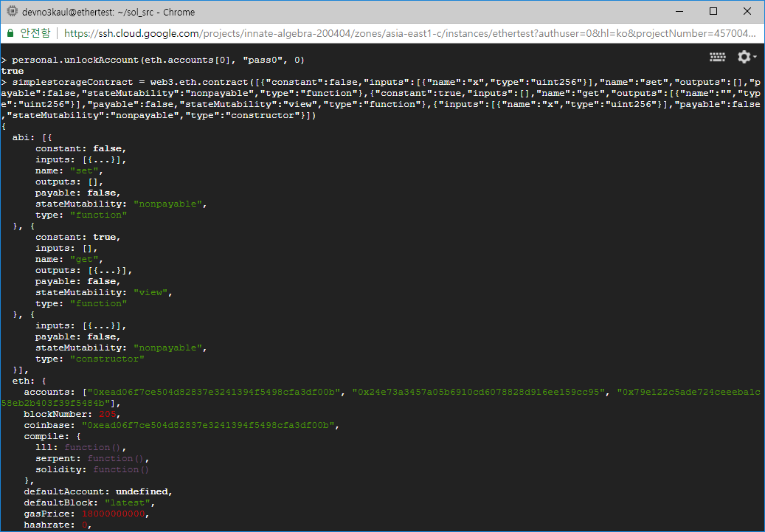Click the coinbase address value
The width and height of the screenshot is (765, 532).
208,425
